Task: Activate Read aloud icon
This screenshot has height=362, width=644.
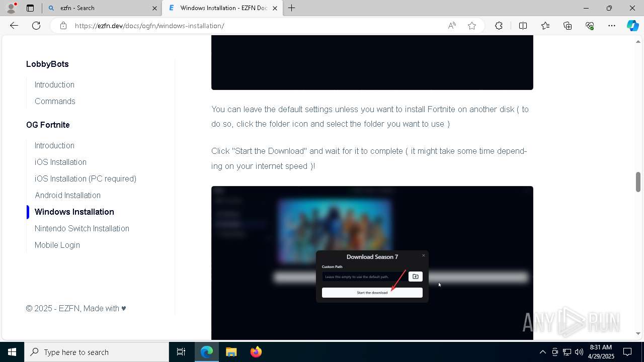Action: (452, 26)
